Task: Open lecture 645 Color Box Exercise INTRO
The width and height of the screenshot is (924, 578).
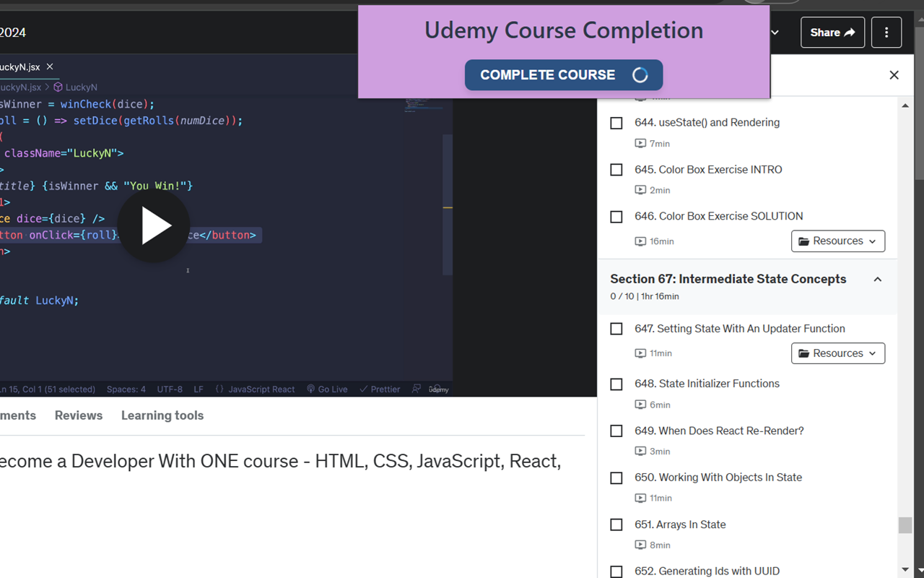Action: [x=708, y=170]
